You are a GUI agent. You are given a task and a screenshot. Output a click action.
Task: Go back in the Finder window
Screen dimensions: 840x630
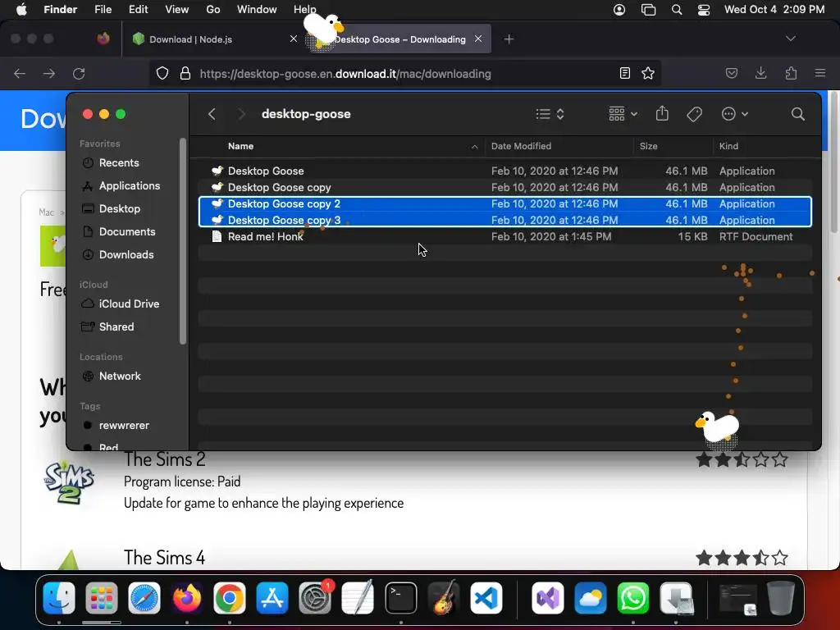tap(212, 114)
